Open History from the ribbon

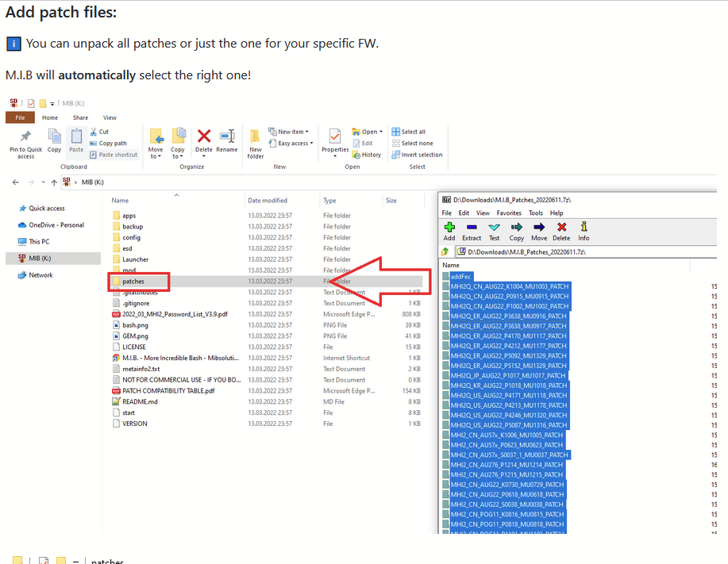point(370,153)
